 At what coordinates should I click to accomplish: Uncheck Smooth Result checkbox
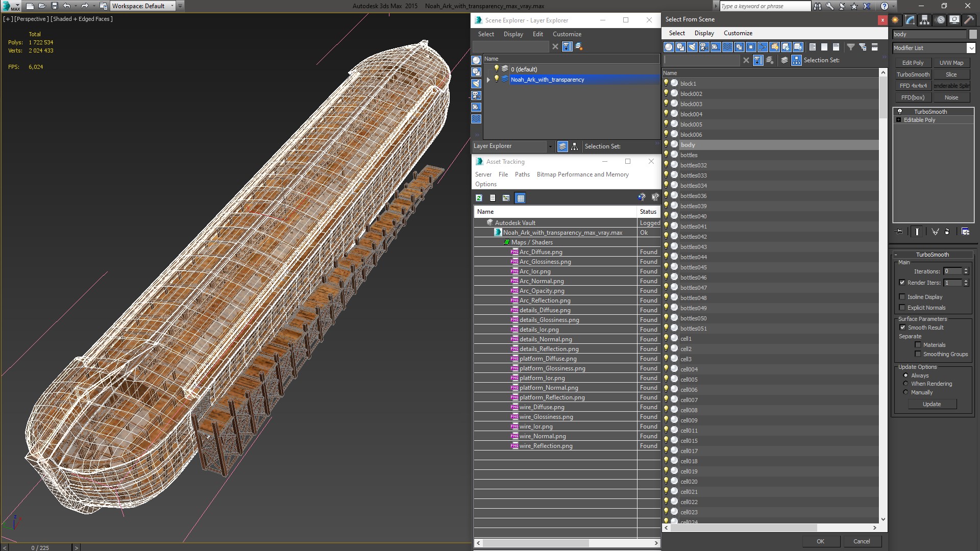click(x=902, y=328)
